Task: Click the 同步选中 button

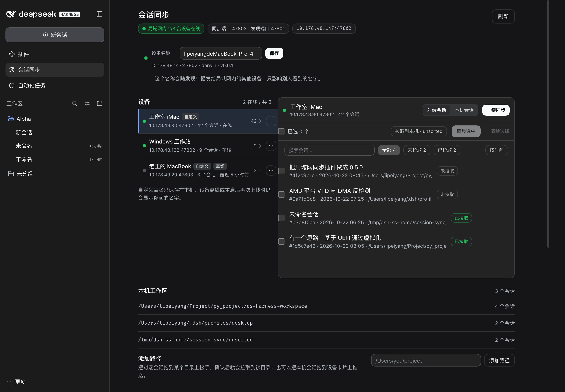Action: pos(466,131)
